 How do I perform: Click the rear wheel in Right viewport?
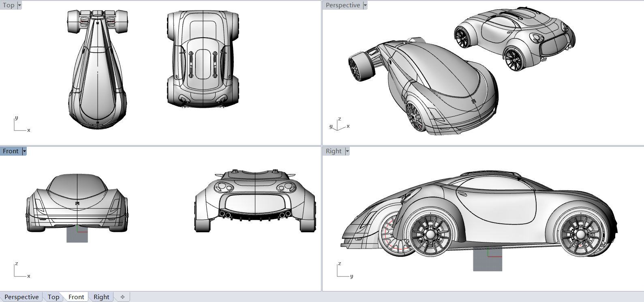pos(581,235)
